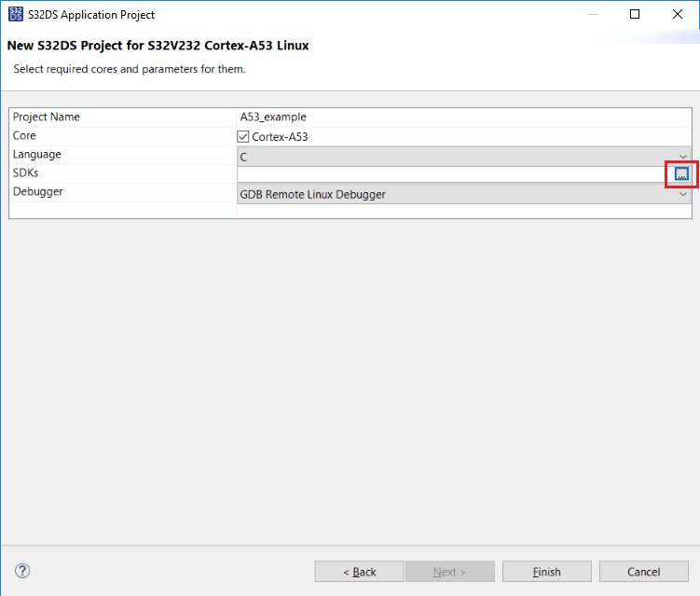Viewport: 700px width, 596px height.
Task: Select the SDKs row label
Action: click(x=26, y=173)
